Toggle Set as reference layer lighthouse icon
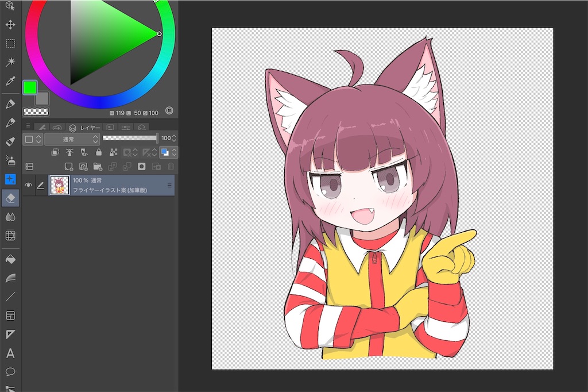 pos(69,152)
